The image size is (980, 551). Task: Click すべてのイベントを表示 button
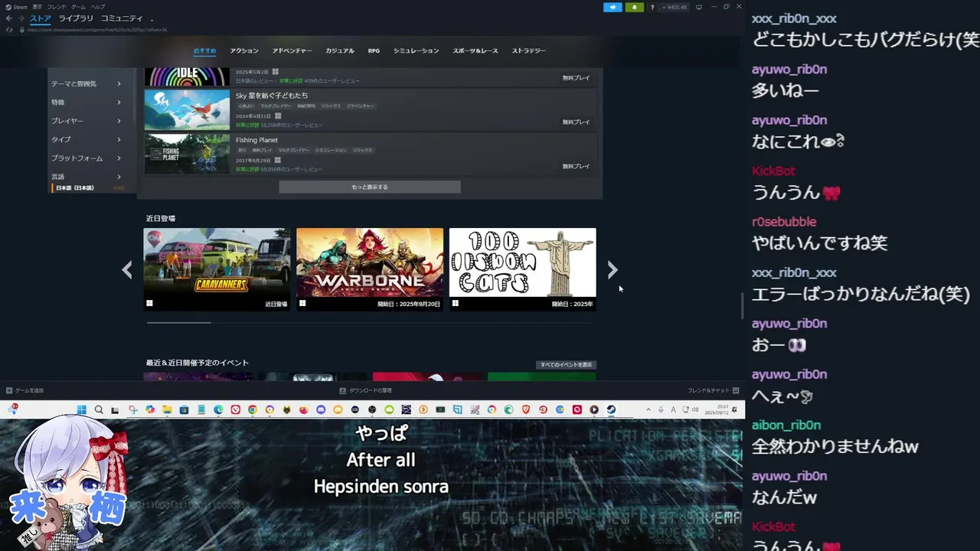click(566, 364)
